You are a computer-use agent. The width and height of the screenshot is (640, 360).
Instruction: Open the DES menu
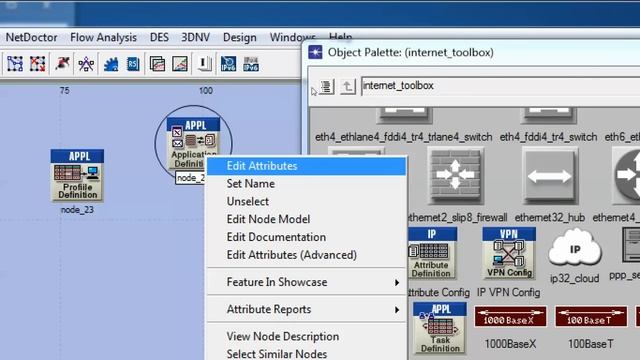pos(159,38)
